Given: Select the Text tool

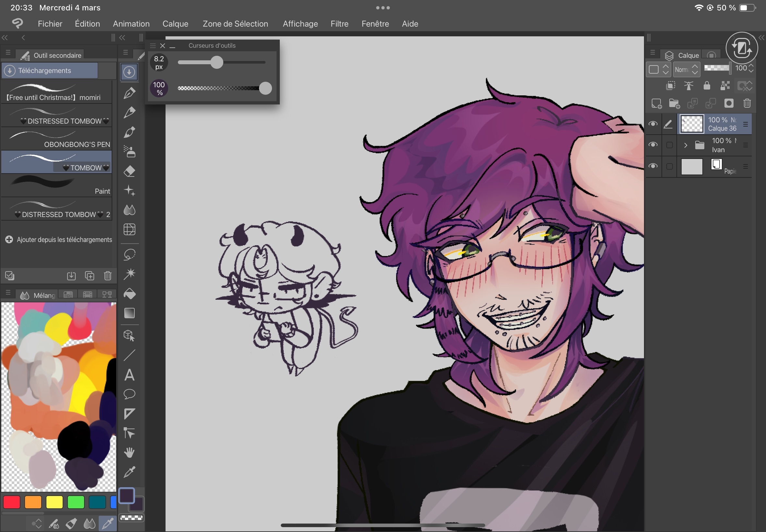Looking at the screenshot, I should click(x=130, y=375).
